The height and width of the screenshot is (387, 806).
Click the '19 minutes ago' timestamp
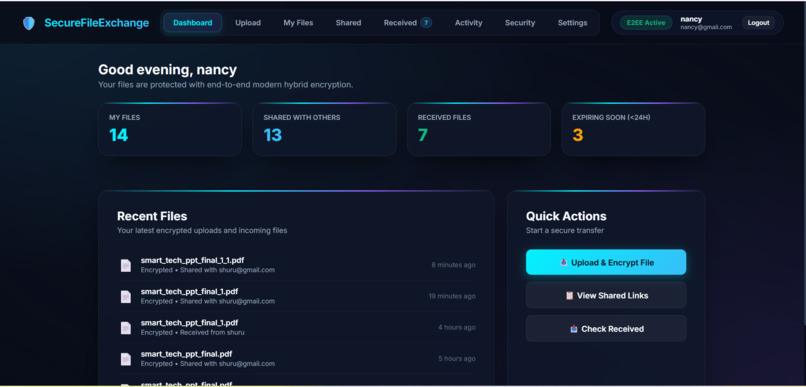[x=452, y=297]
